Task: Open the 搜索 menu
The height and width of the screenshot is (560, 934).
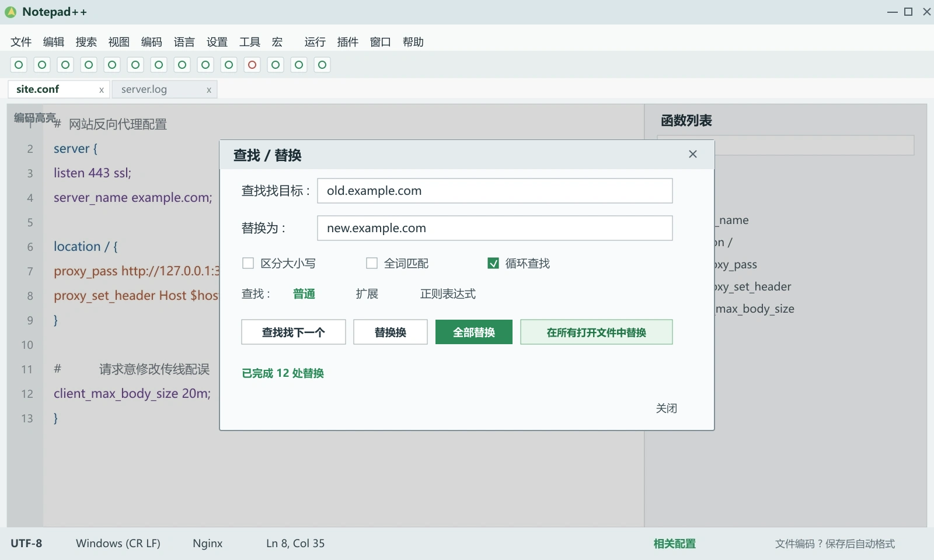Action: point(86,42)
